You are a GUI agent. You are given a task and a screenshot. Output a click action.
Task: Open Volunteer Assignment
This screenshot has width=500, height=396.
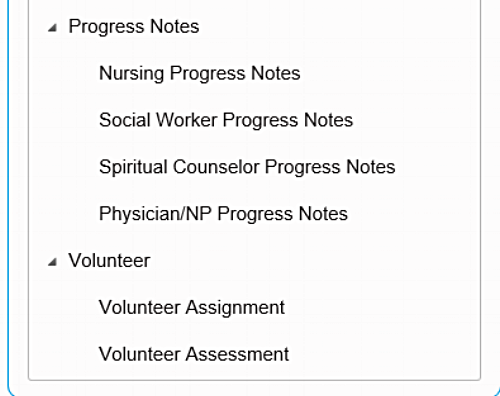pos(192,307)
